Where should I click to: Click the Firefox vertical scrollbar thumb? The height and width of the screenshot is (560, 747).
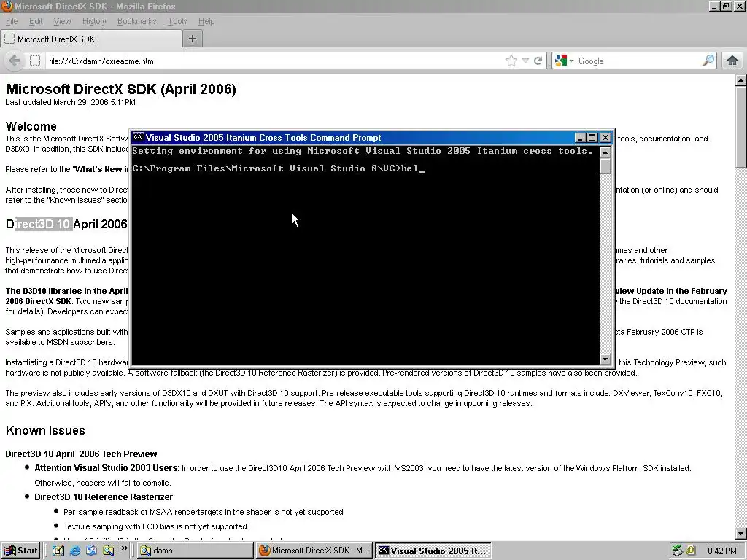(741, 127)
